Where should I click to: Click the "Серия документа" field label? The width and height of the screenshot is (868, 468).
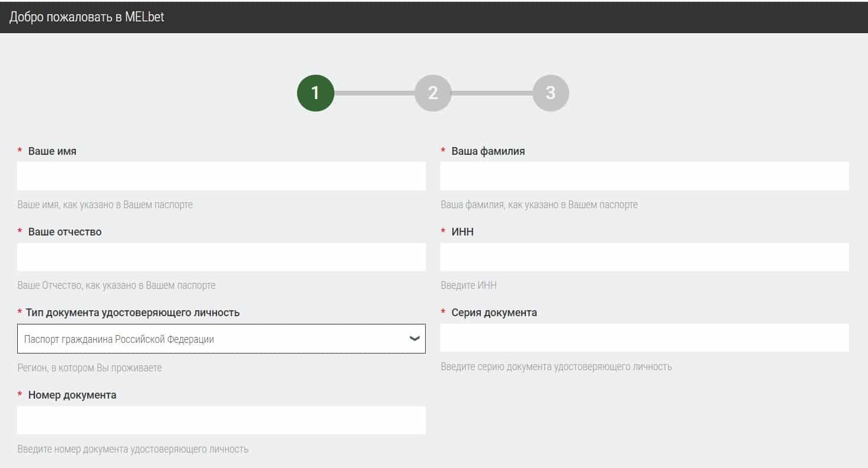[x=494, y=313]
